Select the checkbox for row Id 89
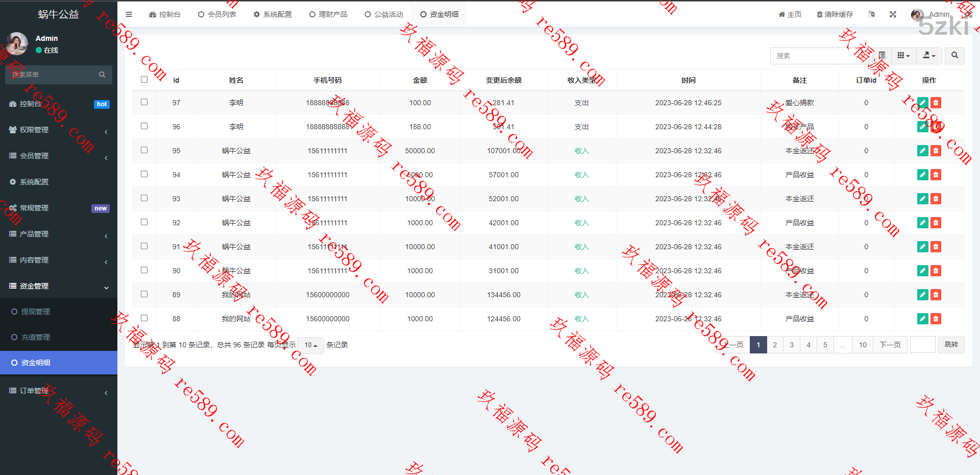This screenshot has width=980, height=475. 144,294
